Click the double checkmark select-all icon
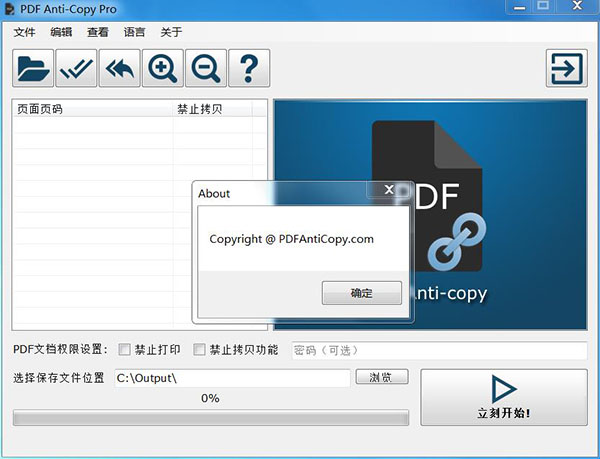 [x=76, y=68]
